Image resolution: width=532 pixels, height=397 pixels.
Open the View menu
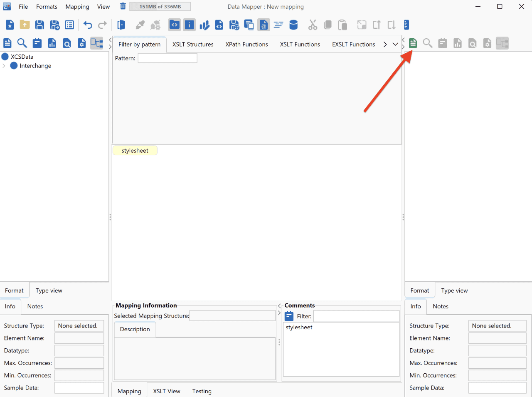click(x=103, y=7)
